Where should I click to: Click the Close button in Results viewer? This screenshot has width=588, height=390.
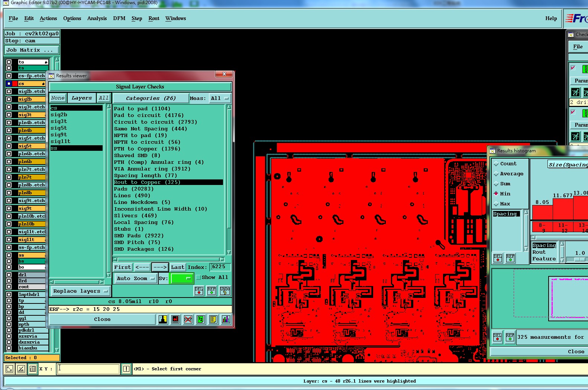pyautogui.click(x=102, y=319)
